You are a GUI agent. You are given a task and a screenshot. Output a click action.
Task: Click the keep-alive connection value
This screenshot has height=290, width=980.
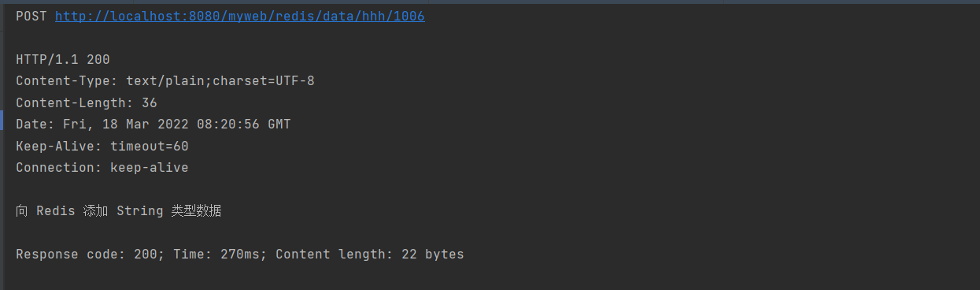click(x=150, y=168)
